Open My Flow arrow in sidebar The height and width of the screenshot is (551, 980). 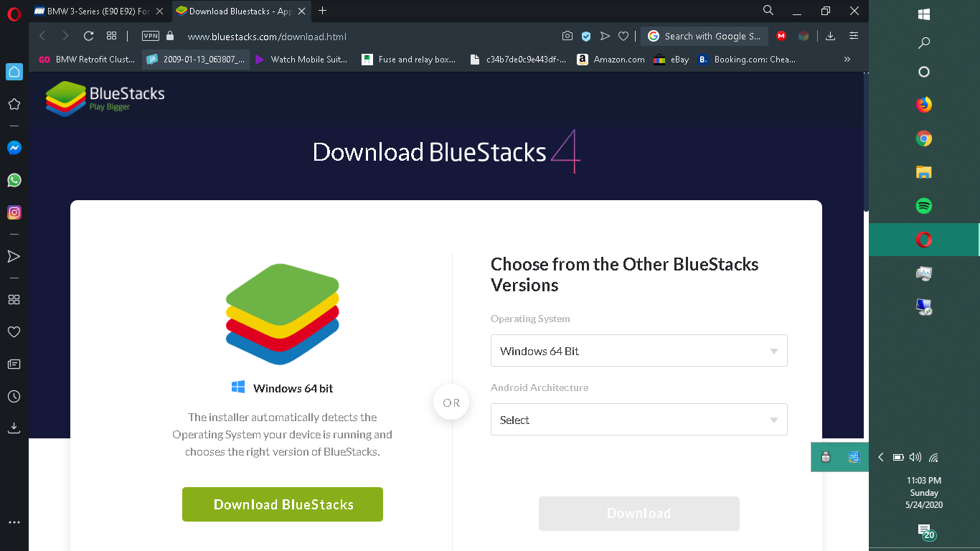point(14,256)
